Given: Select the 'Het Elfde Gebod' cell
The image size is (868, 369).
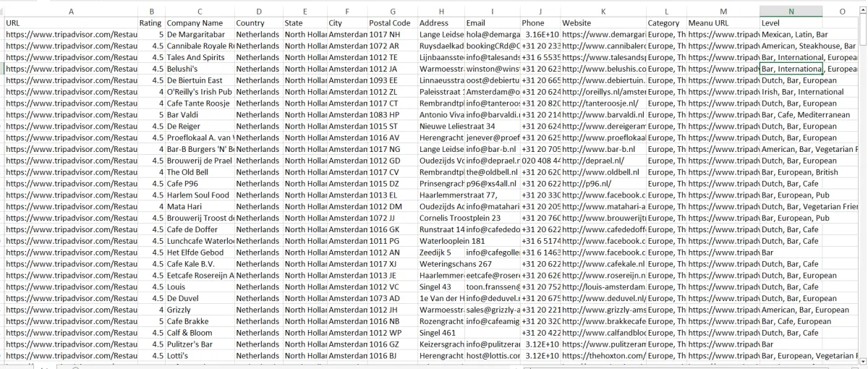Looking at the screenshot, I should (199, 253).
